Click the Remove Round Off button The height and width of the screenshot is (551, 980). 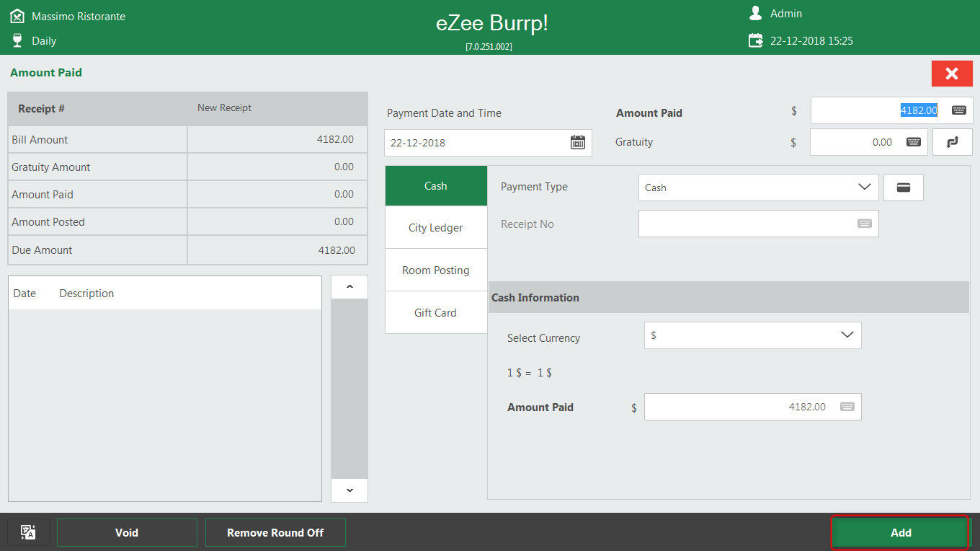tap(275, 532)
